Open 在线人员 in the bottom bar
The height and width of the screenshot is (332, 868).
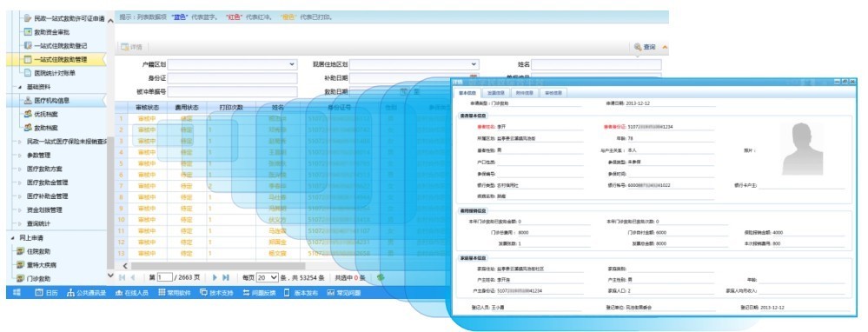131,293
